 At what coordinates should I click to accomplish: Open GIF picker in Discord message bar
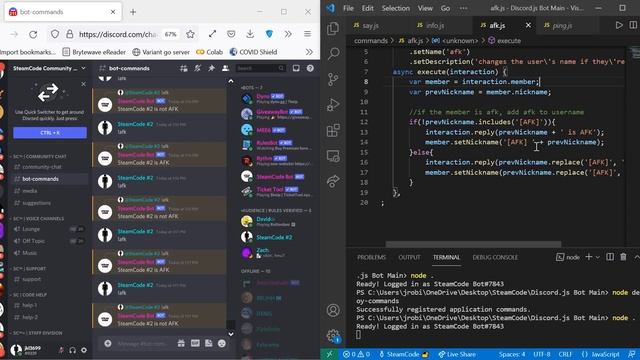pyautogui.click(x=195, y=344)
